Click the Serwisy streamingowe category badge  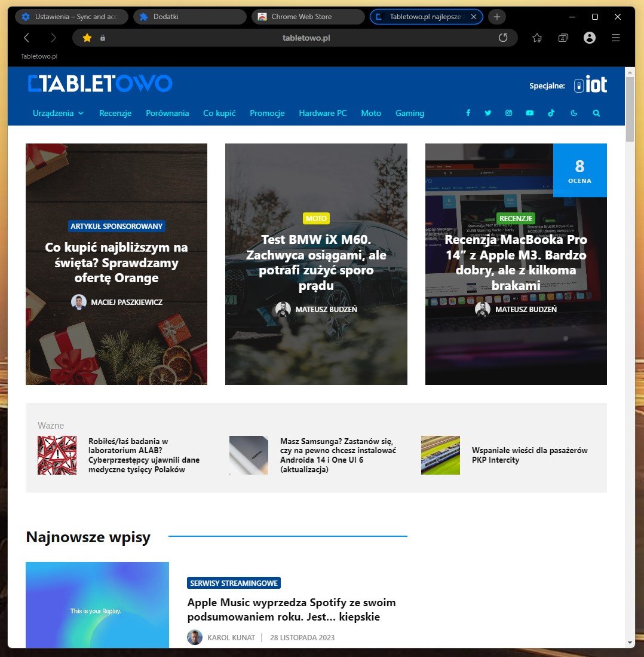tap(234, 583)
